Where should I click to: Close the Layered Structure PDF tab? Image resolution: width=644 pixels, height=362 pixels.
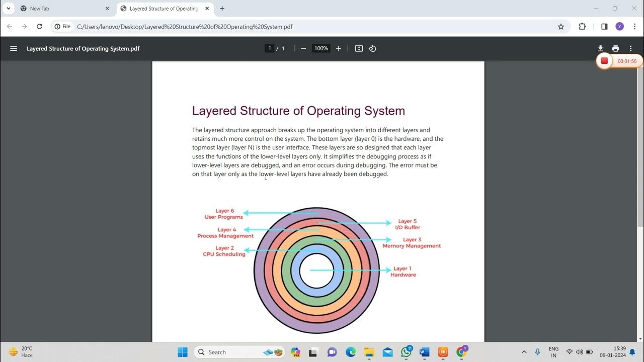207,9
